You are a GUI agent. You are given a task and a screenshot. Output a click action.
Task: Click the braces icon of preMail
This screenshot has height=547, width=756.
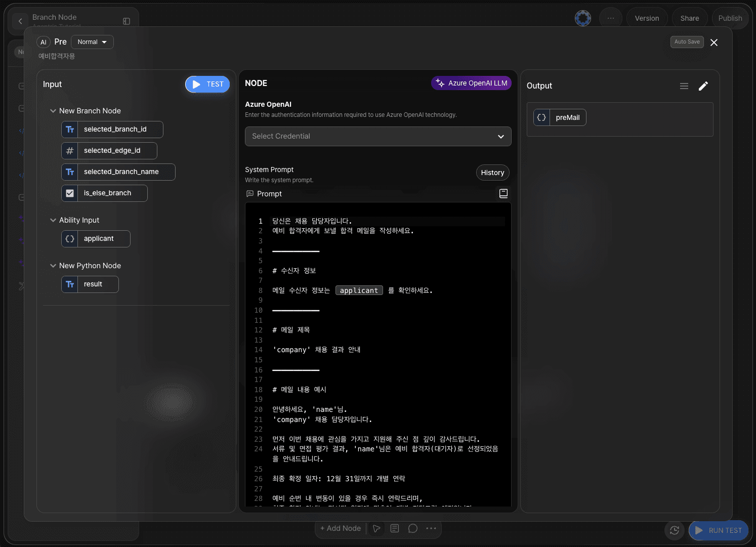pos(541,117)
